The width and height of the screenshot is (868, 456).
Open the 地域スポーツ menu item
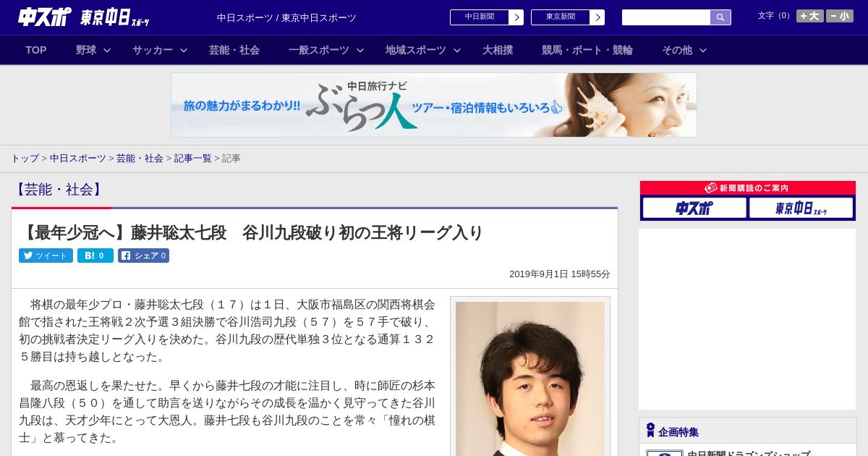(416, 50)
